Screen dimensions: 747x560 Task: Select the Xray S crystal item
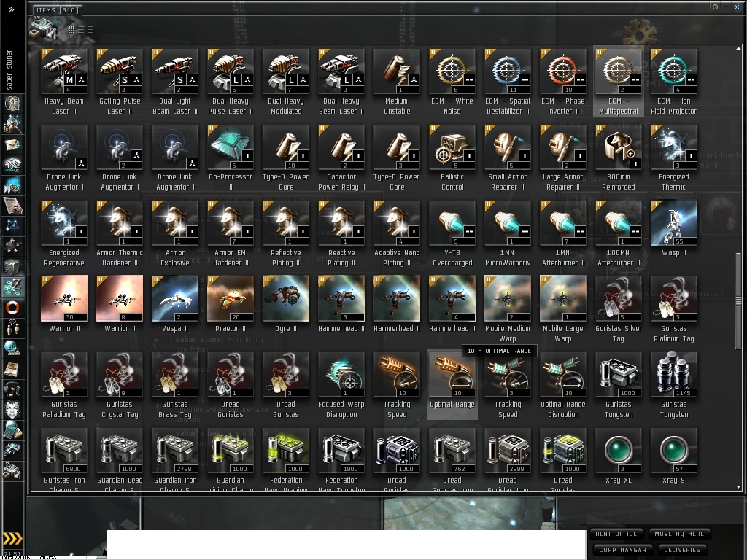pos(673,455)
